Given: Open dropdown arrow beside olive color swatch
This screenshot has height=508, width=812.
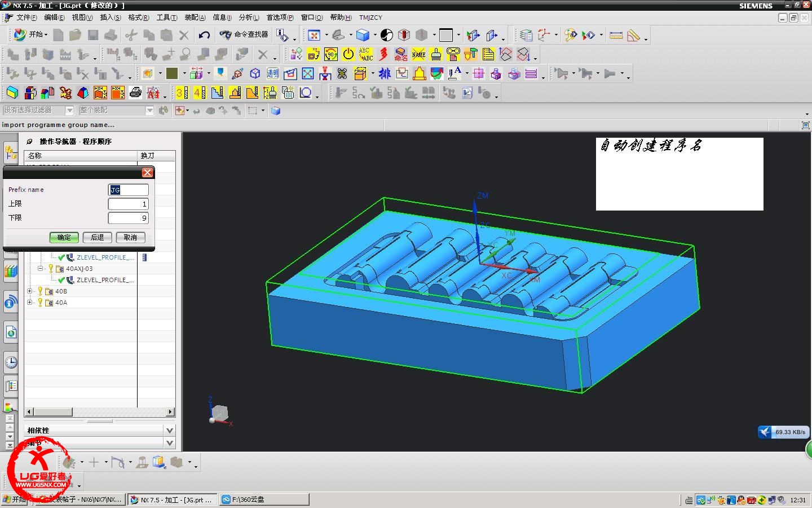Looking at the screenshot, I should (184, 73).
